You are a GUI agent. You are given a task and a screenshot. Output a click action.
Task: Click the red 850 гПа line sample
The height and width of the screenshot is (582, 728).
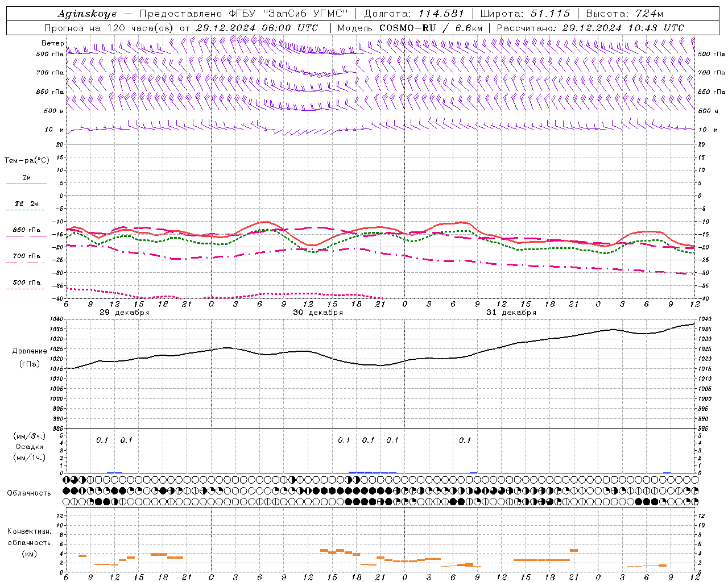point(26,236)
